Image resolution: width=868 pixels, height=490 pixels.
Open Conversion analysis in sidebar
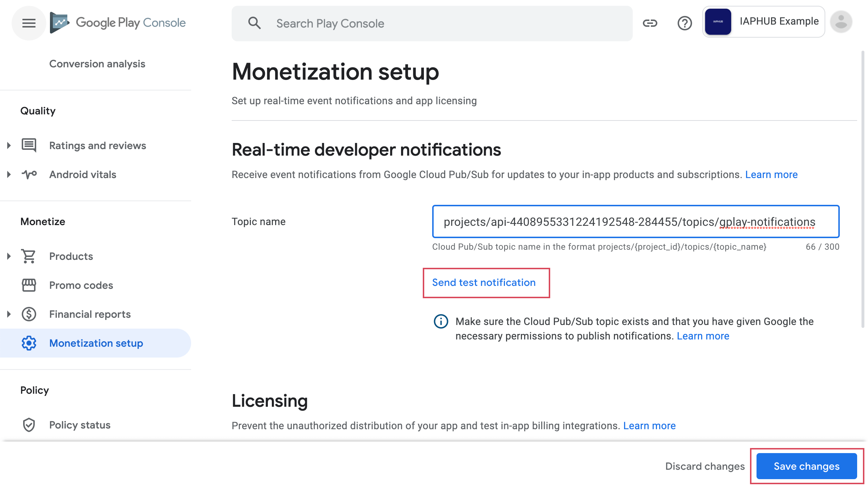pos(97,64)
